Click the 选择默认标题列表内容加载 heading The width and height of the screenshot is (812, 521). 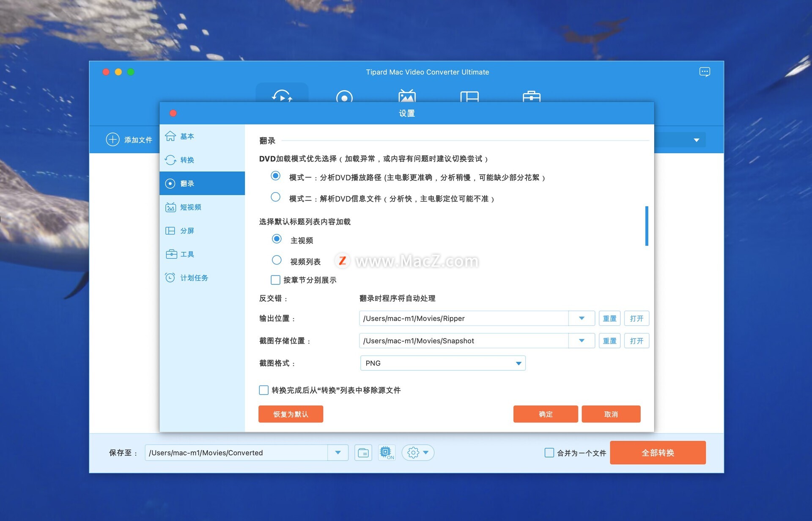coord(305,222)
